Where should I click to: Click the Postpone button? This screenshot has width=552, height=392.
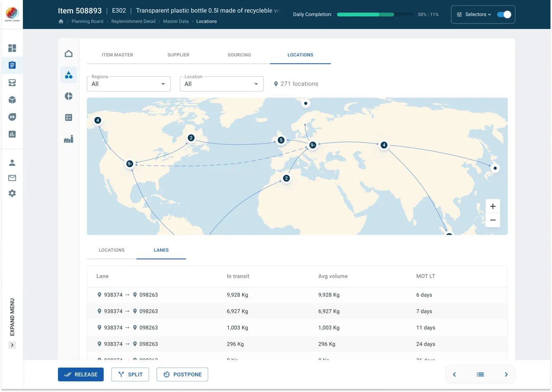click(x=182, y=375)
